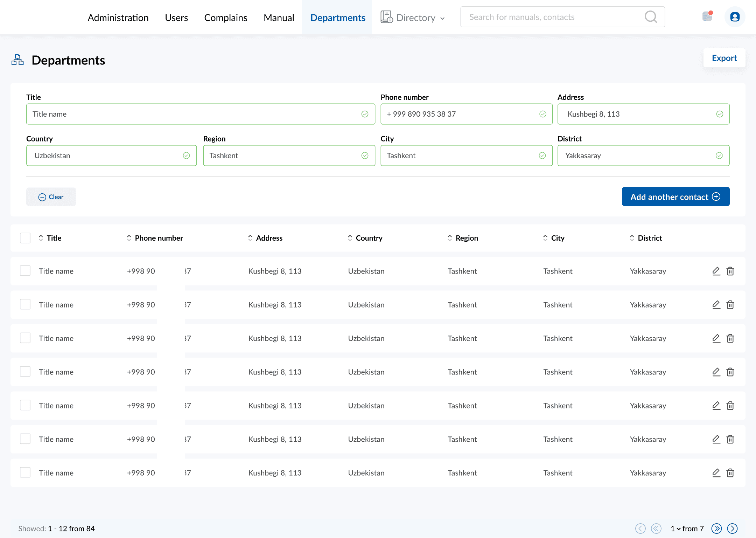
Task: Open the Manual tab
Action: coord(279,18)
